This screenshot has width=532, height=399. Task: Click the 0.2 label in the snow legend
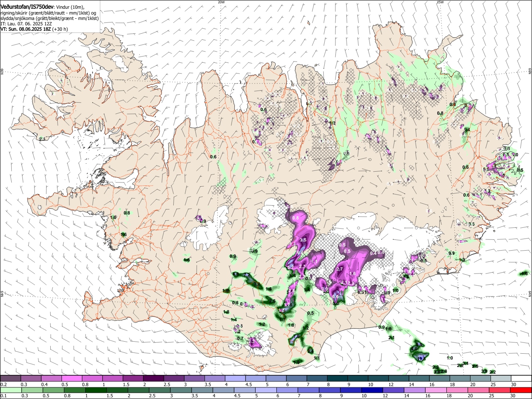[3, 384]
